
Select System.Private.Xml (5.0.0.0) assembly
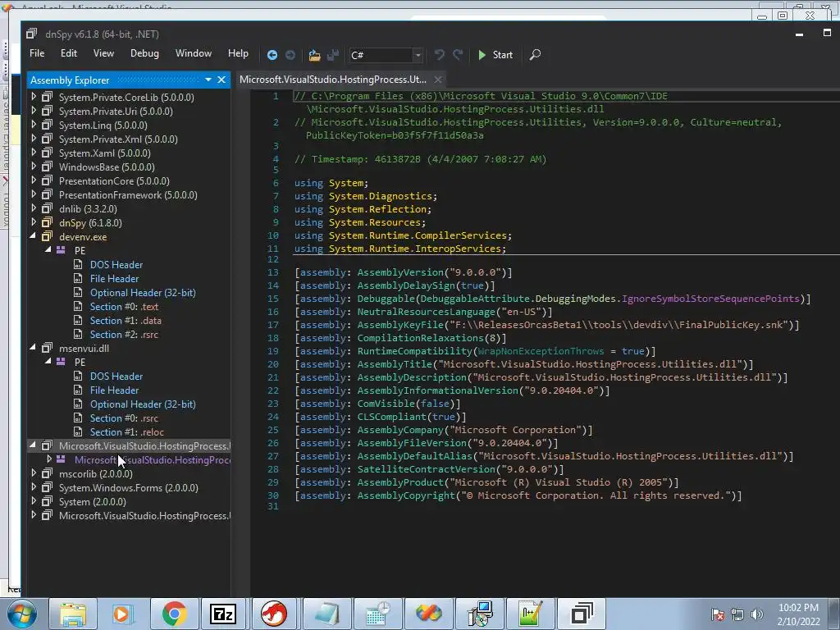pyautogui.click(x=118, y=139)
